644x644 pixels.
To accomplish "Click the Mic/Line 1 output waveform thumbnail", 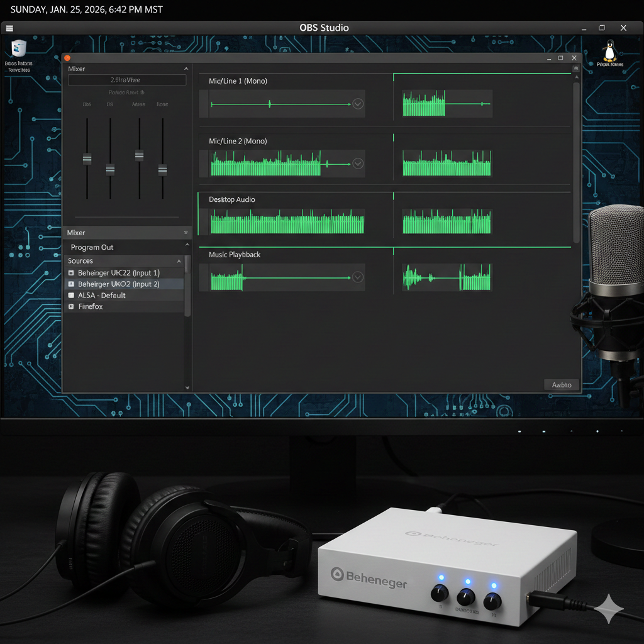I will [x=447, y=103].
